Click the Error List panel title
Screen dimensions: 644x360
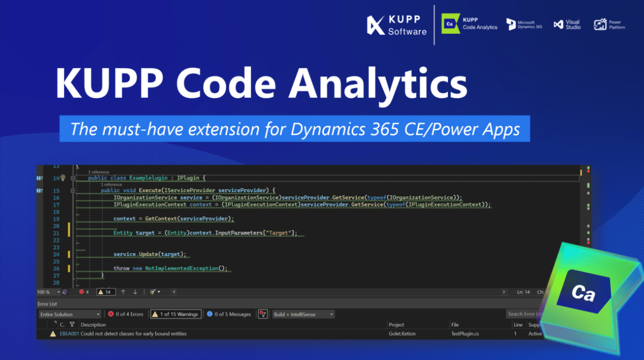point(47,304)
